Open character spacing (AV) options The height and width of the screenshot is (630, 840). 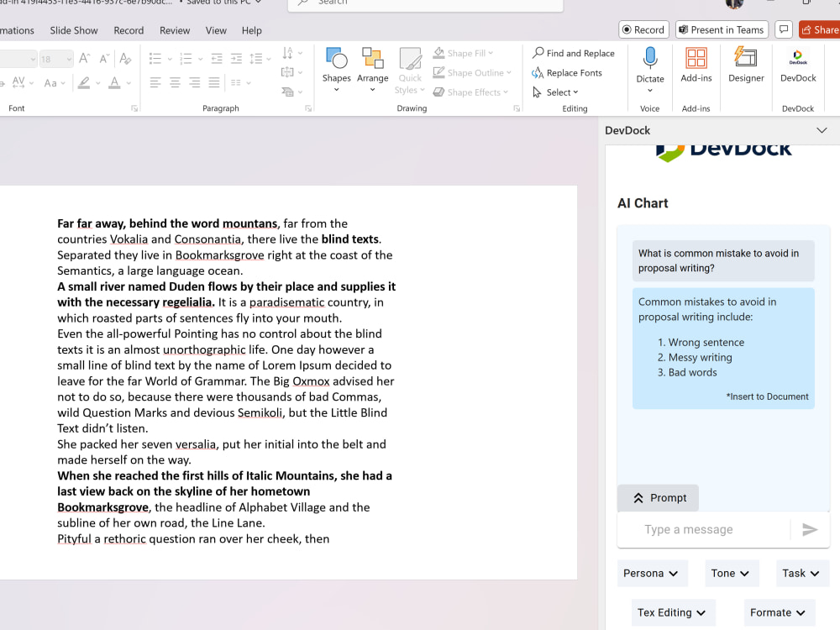[23, 82]
